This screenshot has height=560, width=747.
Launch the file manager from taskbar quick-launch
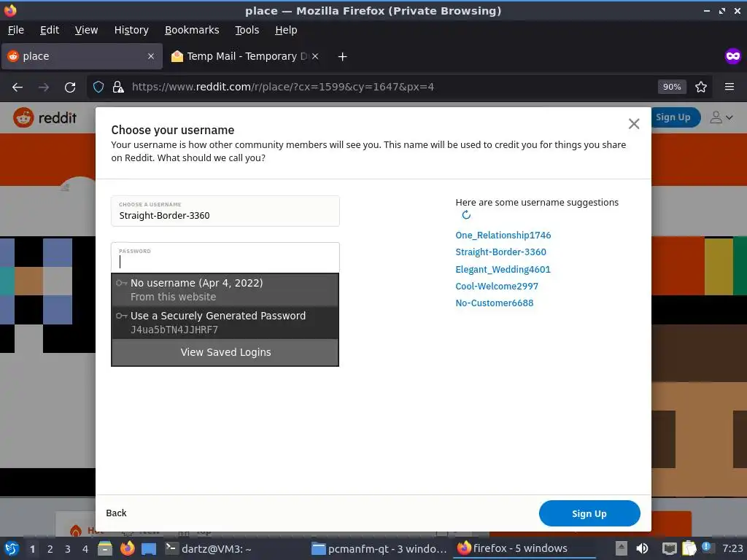coord(105,548)
